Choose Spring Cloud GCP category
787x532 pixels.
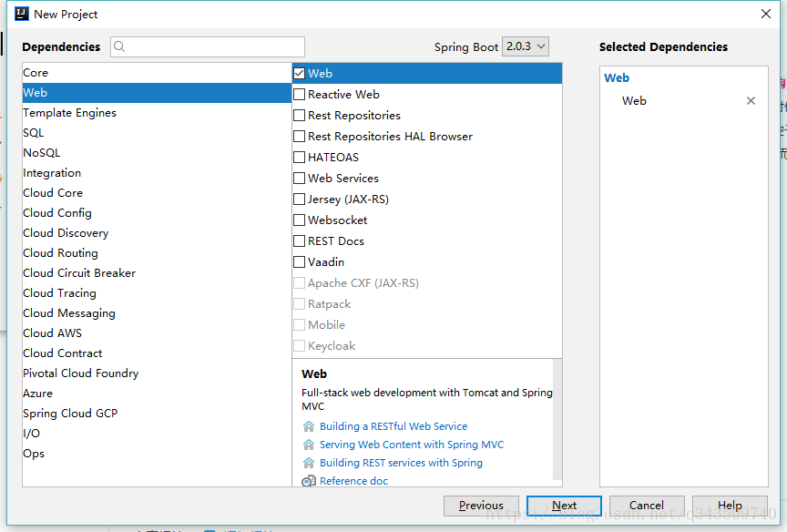coord(157,414)
